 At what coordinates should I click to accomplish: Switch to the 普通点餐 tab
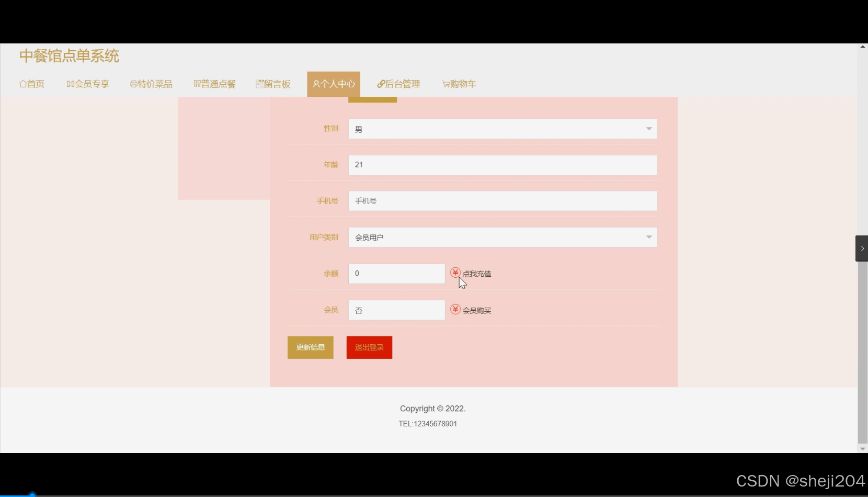coord(214,84)
